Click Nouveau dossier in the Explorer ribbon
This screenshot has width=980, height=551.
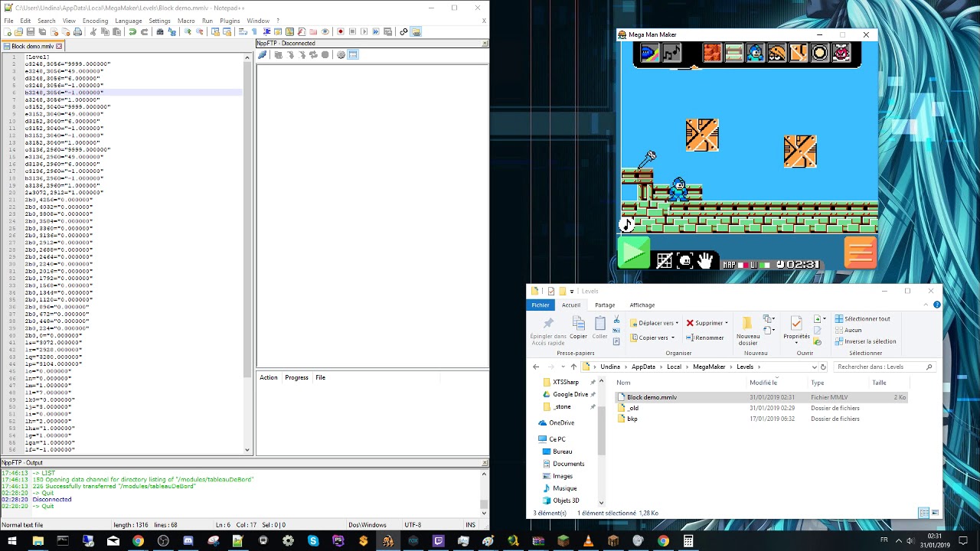pos(748,329)
